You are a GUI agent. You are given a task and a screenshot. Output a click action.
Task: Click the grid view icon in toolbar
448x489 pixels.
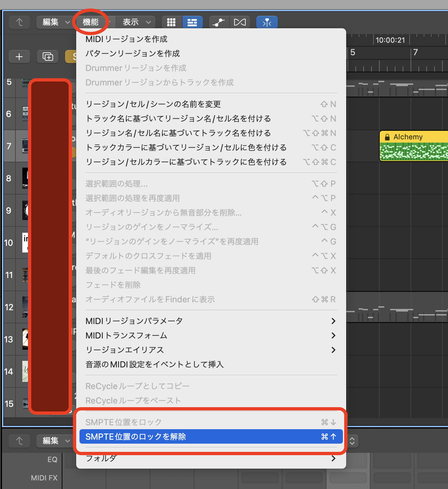(x=171, y=22)
